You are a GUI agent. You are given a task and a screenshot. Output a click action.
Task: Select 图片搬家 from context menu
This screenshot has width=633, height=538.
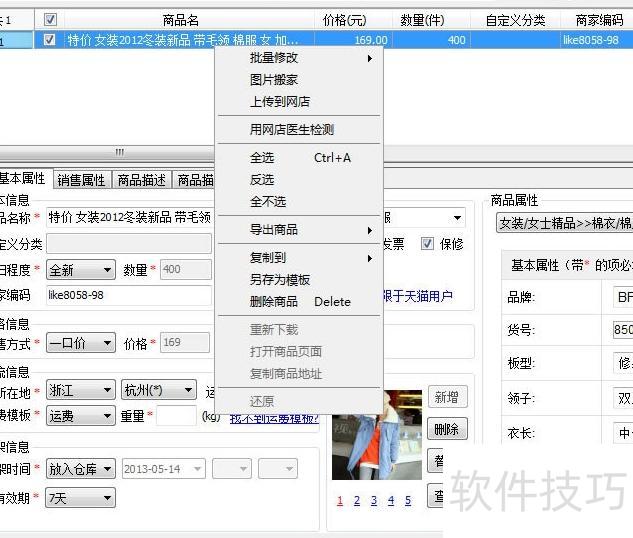(x=274, y=80)
